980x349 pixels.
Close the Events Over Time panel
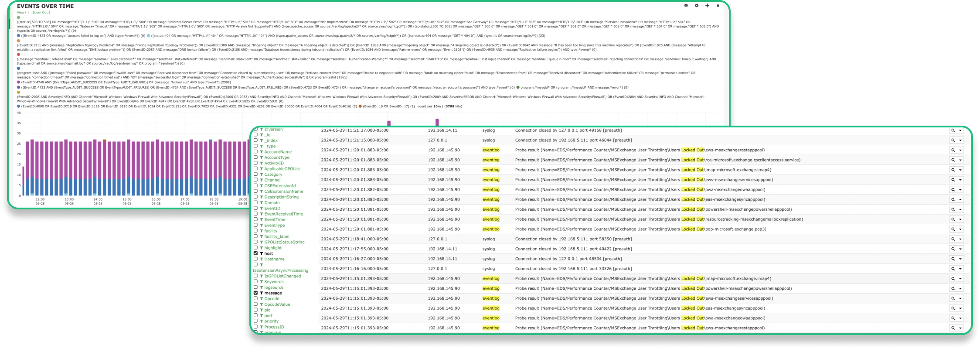click(718, 6)
